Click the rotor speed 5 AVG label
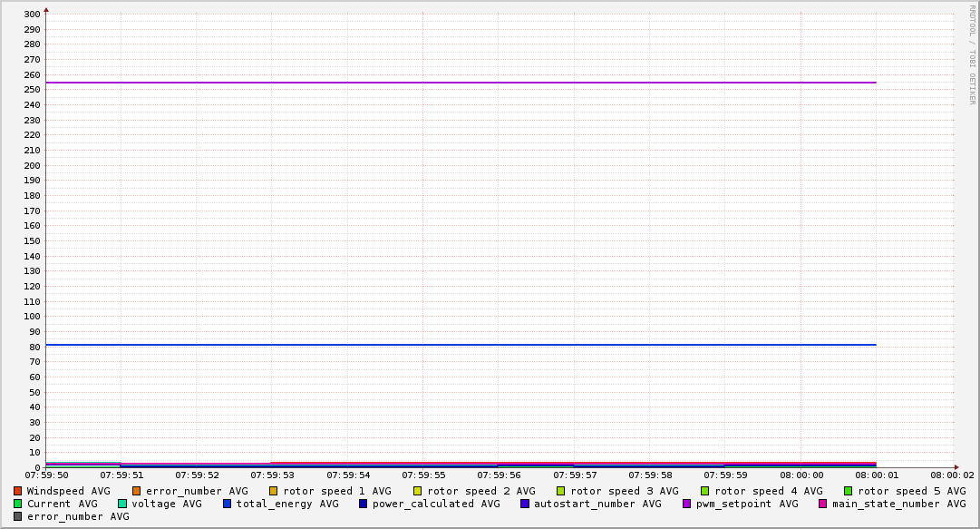 coord(911,491)
